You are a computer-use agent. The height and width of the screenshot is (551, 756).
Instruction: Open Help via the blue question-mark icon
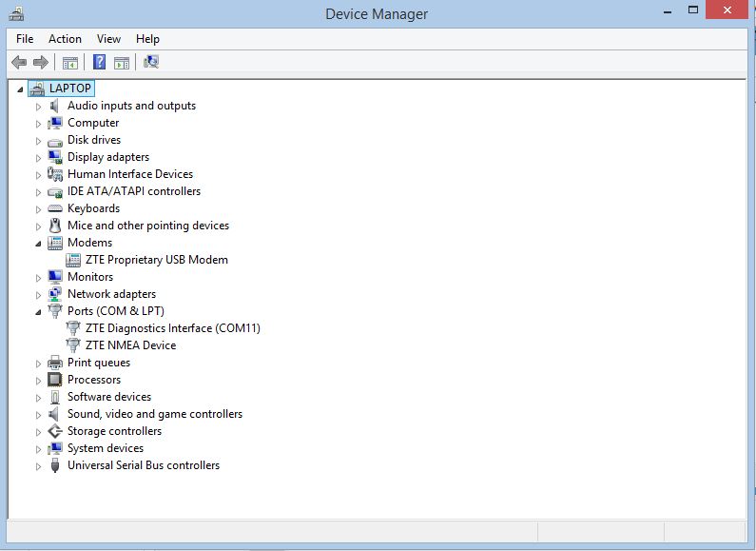99,63
